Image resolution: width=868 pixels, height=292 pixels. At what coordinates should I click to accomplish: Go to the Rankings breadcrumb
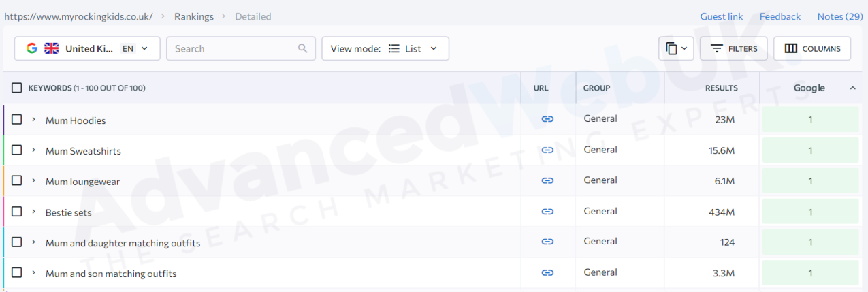click(193, 16)
